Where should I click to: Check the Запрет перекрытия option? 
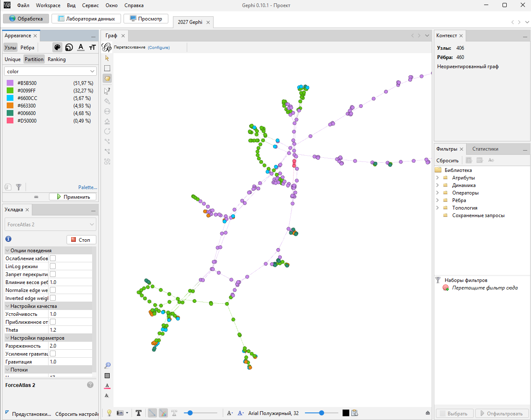coord(53,274)
